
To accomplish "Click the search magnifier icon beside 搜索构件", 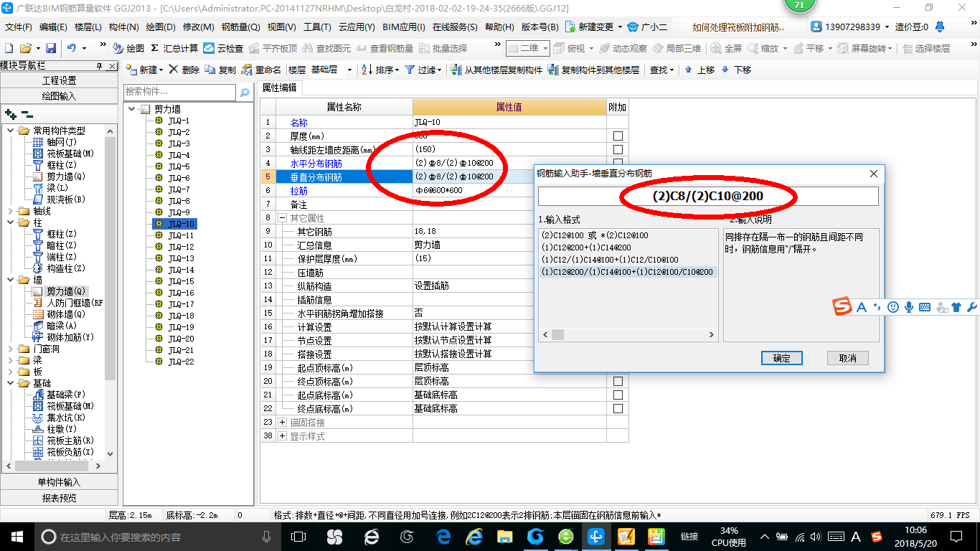I will [245, 93].
